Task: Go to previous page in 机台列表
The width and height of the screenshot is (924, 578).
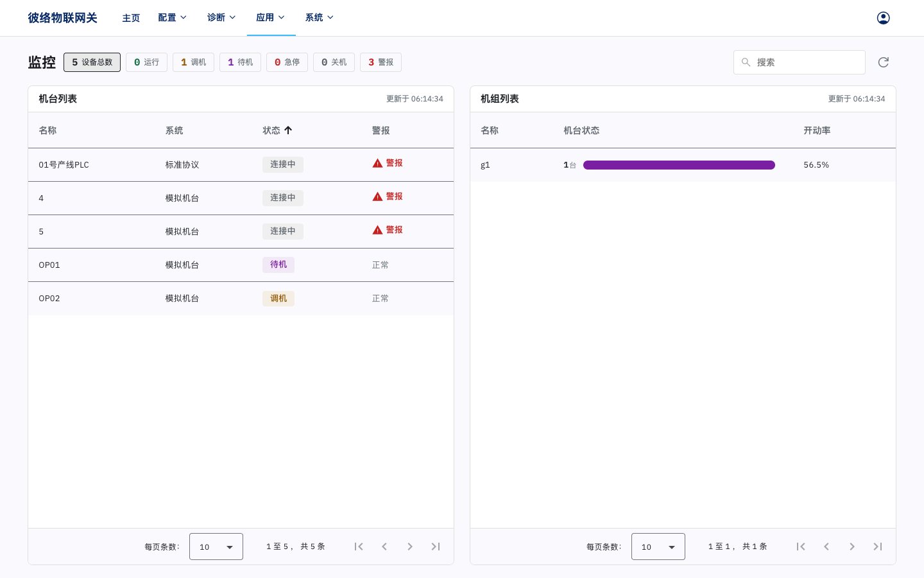Action: coord(384,547)
